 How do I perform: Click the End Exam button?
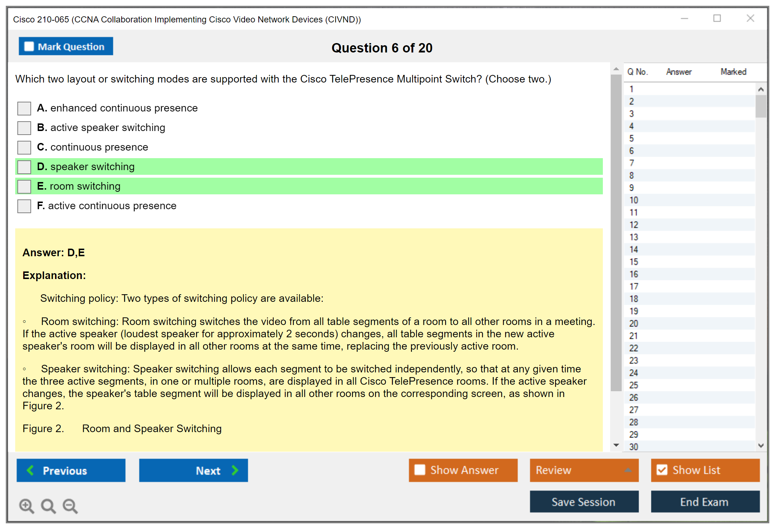(705, 502)
